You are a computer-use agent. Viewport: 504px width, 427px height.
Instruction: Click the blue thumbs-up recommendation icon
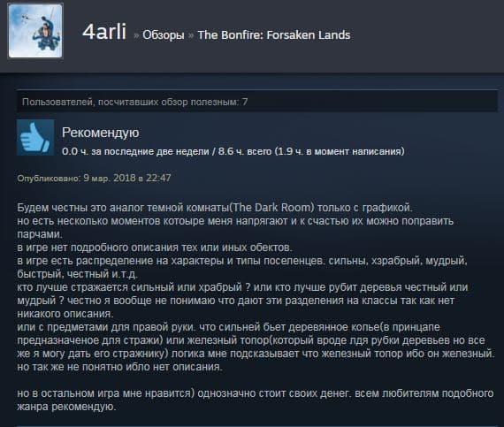coord(35,138)
